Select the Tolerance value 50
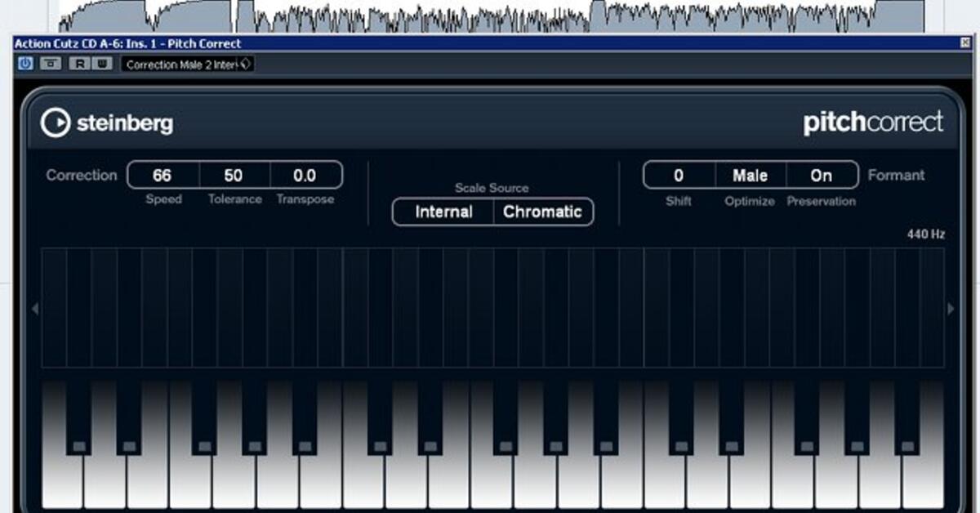Screen dimensions: 980x513 (x=234, y=175)
